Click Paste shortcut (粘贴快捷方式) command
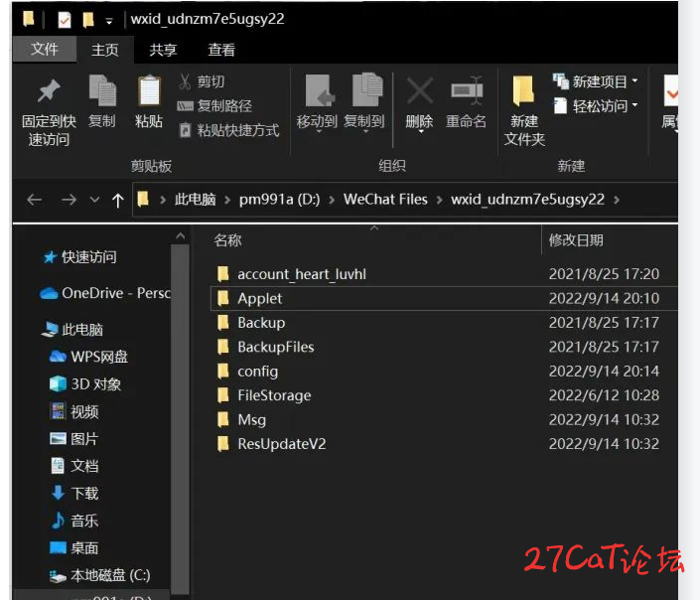This screenshot has height=600, width=700. click(x=229, y=130)
